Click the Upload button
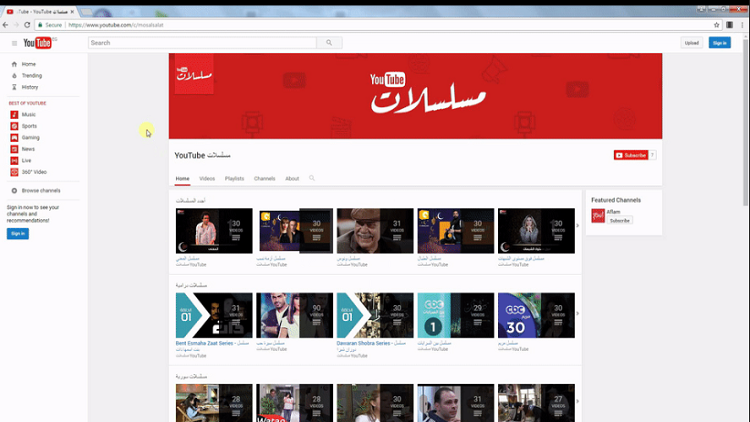This screenshot has width=750, height=422. coord(692,43)
